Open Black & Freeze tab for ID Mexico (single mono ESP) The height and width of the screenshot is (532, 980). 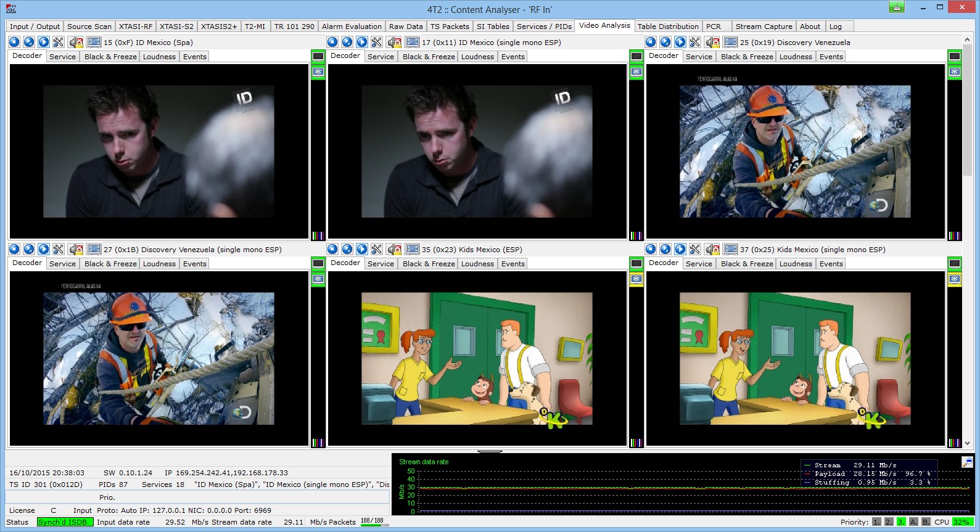[x=429, y=57]
